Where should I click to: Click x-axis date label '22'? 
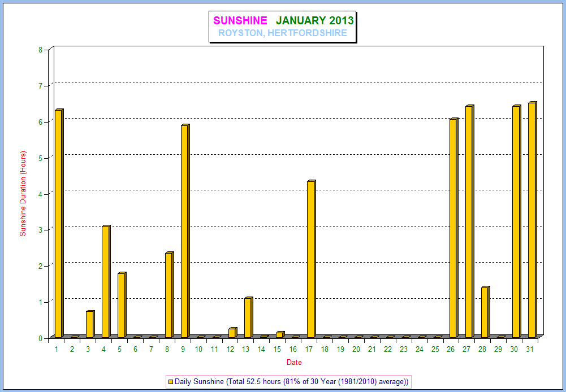coord(388,349)
